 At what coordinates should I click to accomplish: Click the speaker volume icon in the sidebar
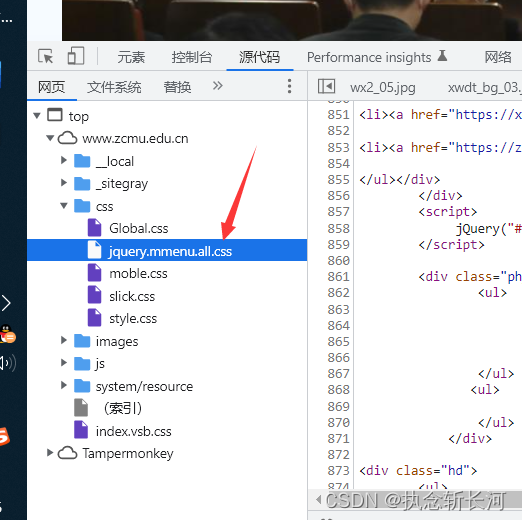click(x=8, y=363)
